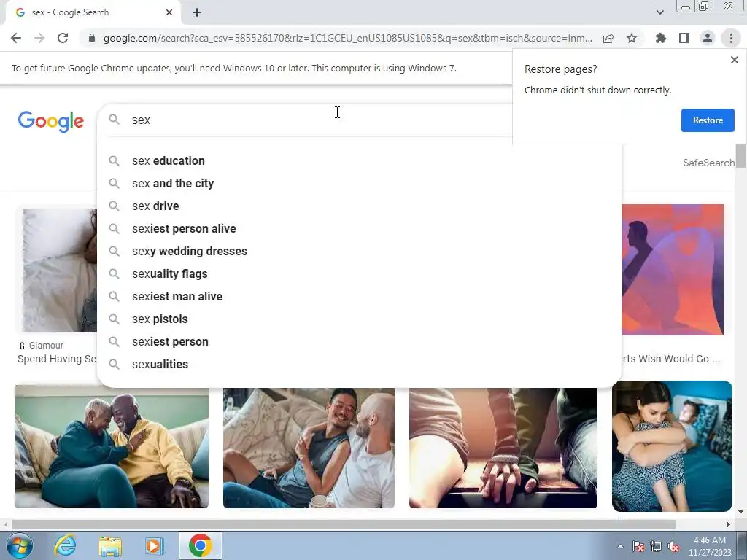This screenshot has width=747, height=560.
Task: Open the elderly couple on sofa thumbnail
Action: [112, 447]
